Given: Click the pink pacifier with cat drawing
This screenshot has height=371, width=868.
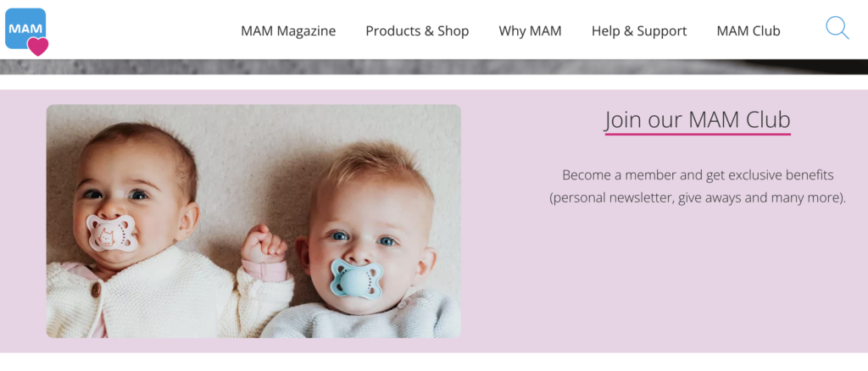Looking at the screenshot, I should [111, 233].
